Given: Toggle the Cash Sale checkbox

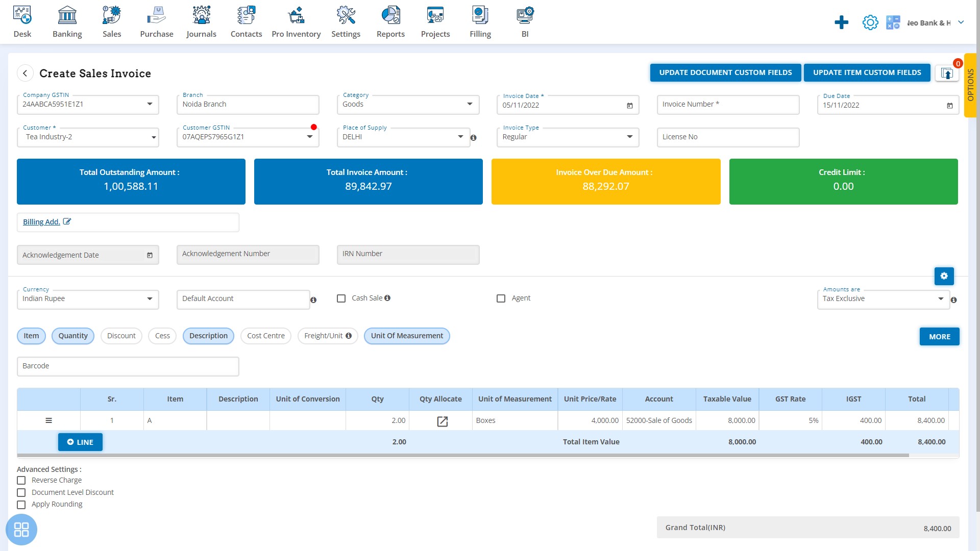Looking at the screenshot, I should [x=342, y=298].
